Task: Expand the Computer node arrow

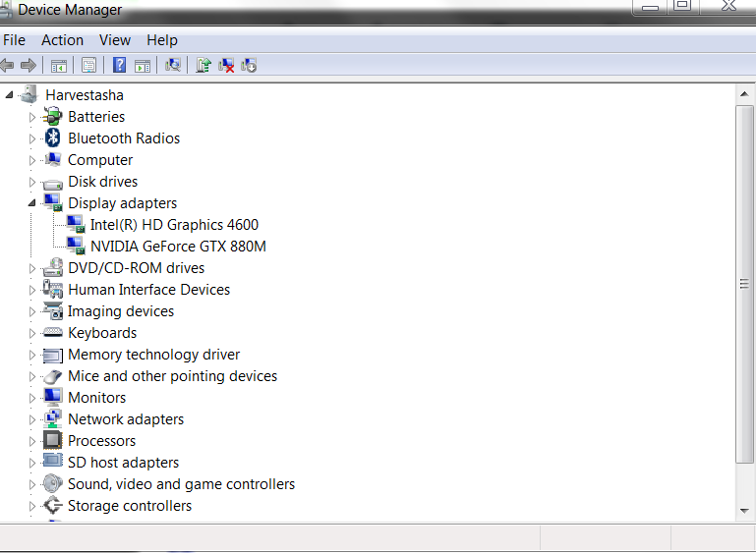Action: pyautogui.click(x=31, y=160)
